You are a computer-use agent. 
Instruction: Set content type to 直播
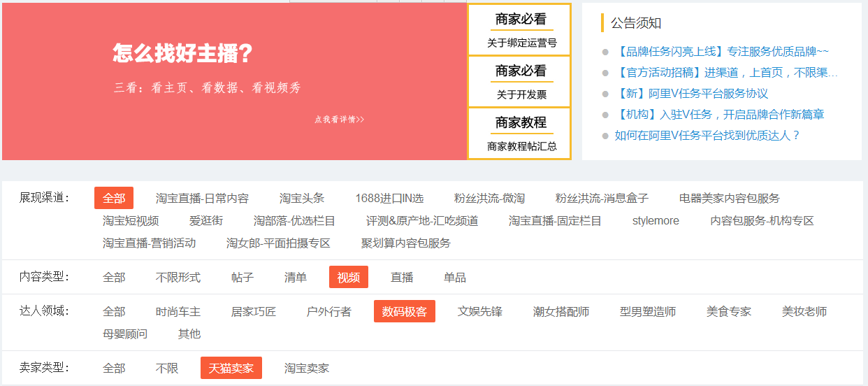point(402,278)
